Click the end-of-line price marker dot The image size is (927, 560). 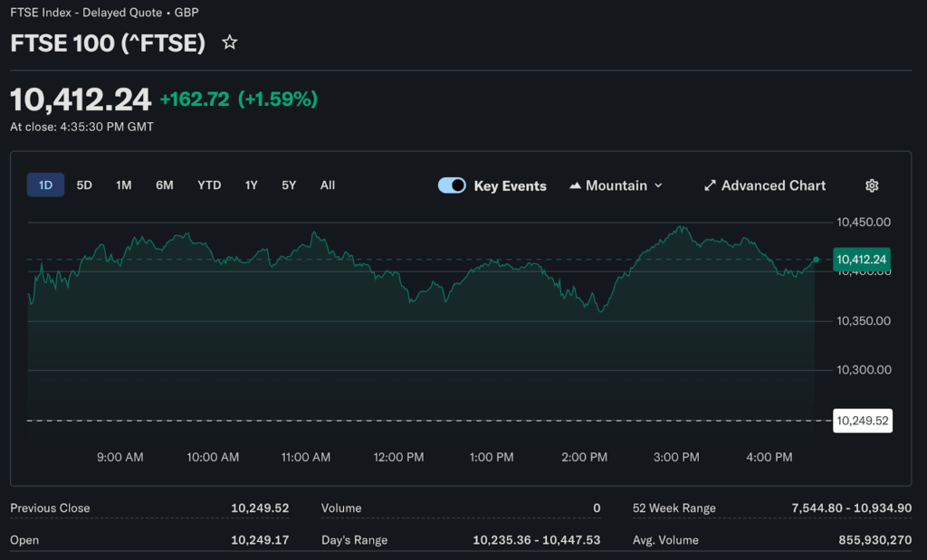[816, 260]
